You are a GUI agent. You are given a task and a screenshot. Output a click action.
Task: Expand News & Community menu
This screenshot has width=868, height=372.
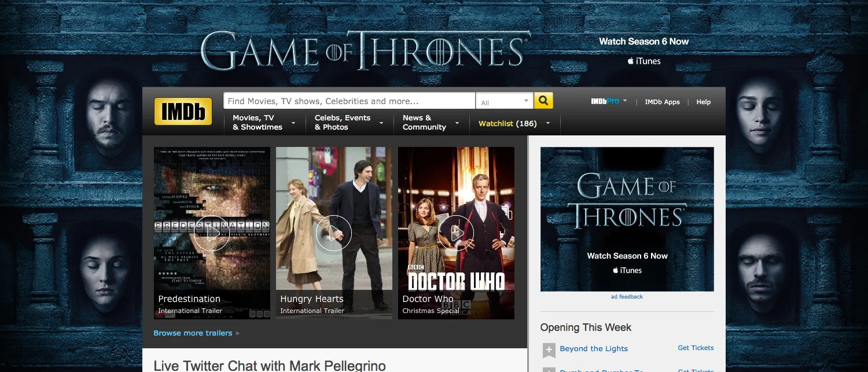click(x=431, y=123)
